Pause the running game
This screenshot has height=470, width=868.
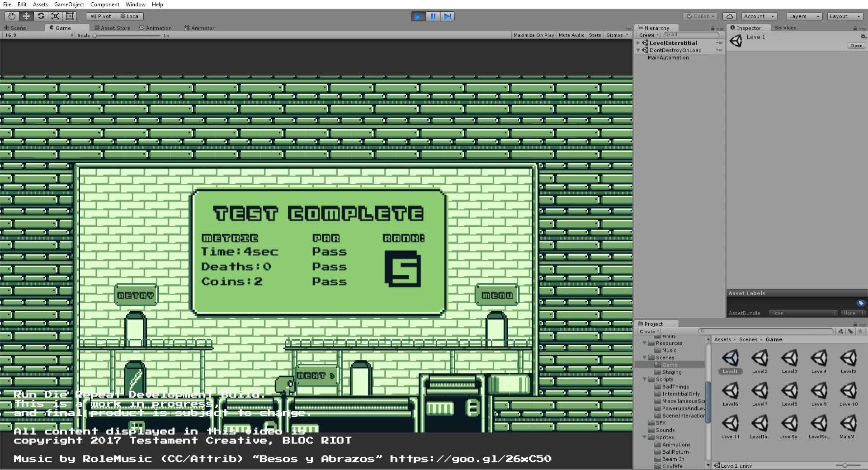click(x=433, y=16)
